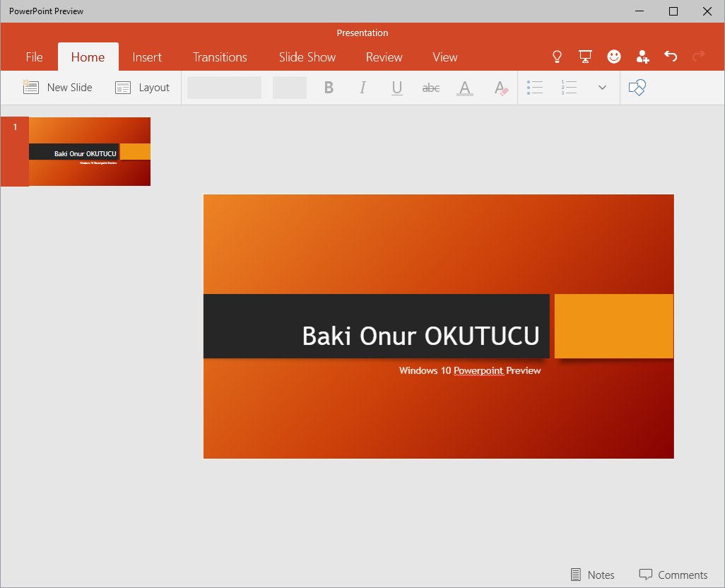Open the Shapes gallery icon
This screenshot has height=588, width=725.
coord(637,88)
